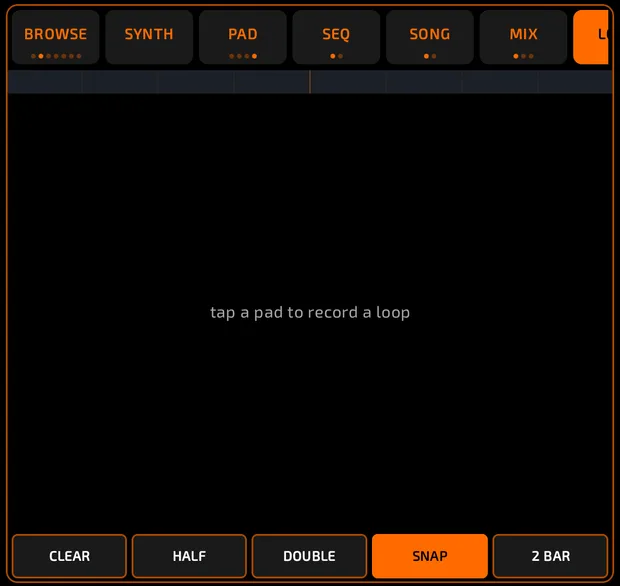The width and height of the screenshot is (620, 586).
Task: Clear the loop with the CLEAR button
Action: (x=69, y=556)
